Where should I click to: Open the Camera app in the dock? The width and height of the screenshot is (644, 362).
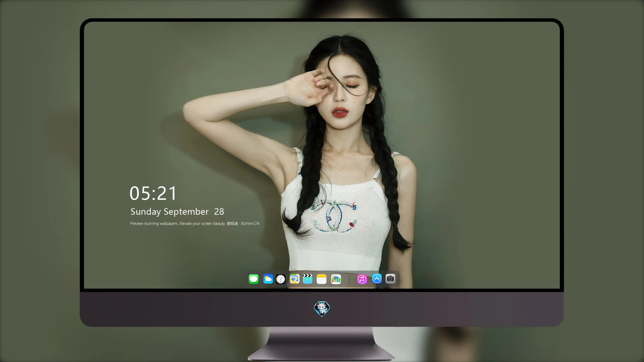click(x=390, y=279)
